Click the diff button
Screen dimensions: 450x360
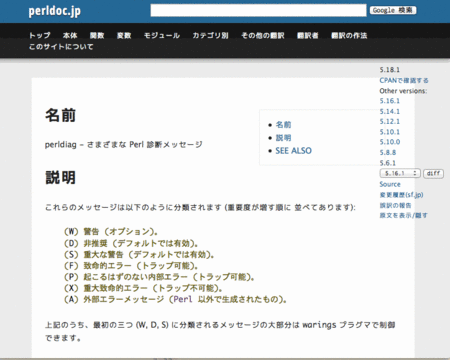[x=433, y=173]
